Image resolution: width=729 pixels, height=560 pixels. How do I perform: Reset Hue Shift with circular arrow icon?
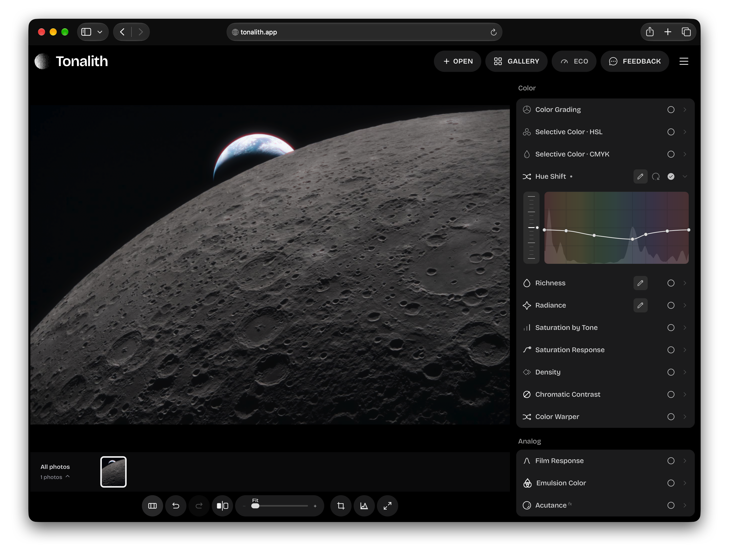click(656, 176)
